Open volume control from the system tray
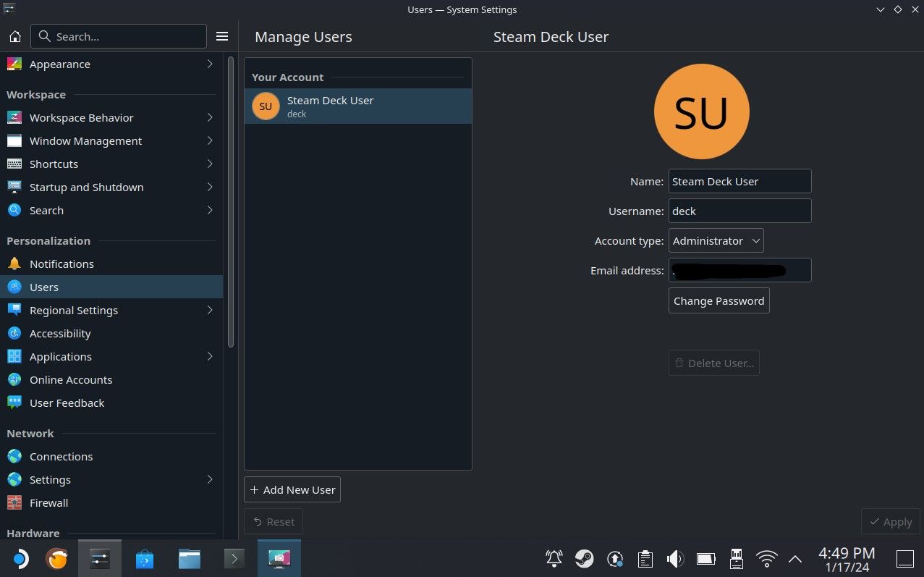 pos(674,558)
